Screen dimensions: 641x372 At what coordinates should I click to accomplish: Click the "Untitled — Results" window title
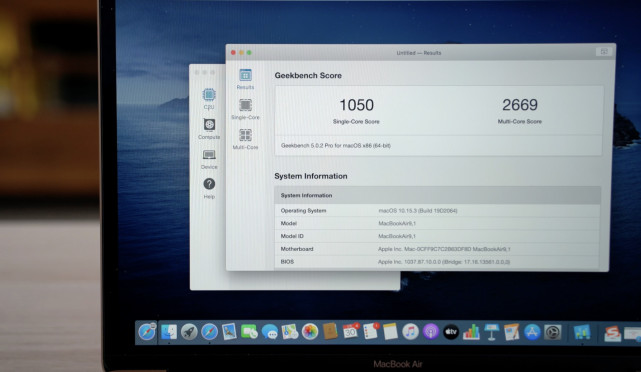tap(419, 53)
